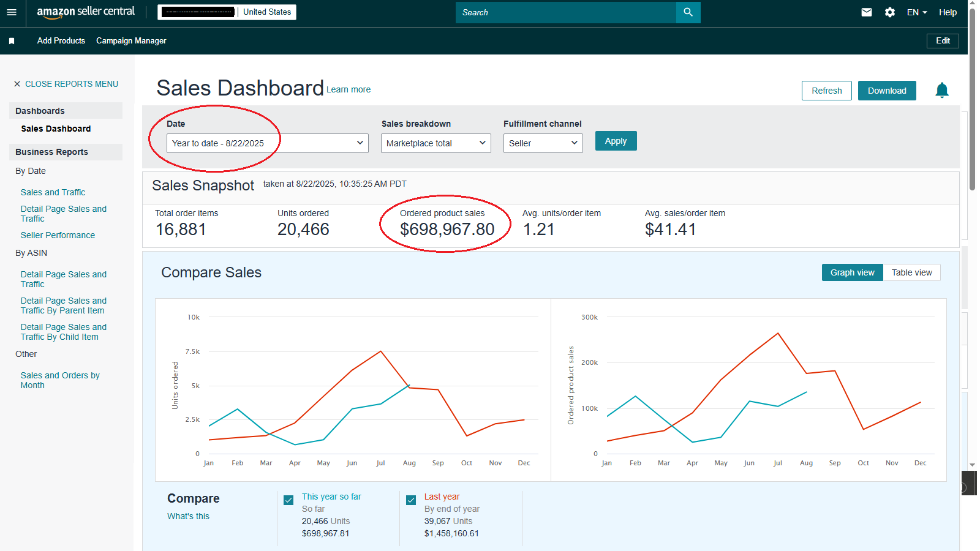Open By ASIN Detail Page Sales and Traffic
980x551 pixels.
(64, 279)
